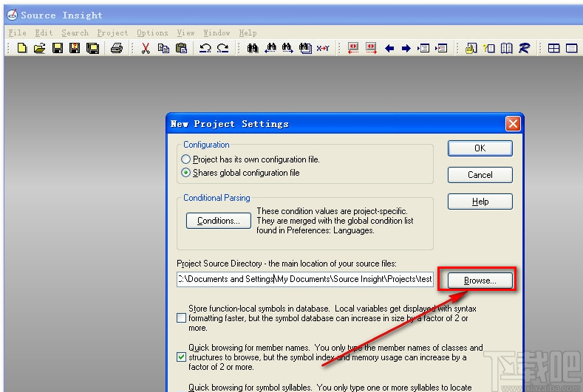Select 'Shares global configuration file' radio
This screenshot has height=392, width=583.
pyautogui.click(x=185, y=173)
